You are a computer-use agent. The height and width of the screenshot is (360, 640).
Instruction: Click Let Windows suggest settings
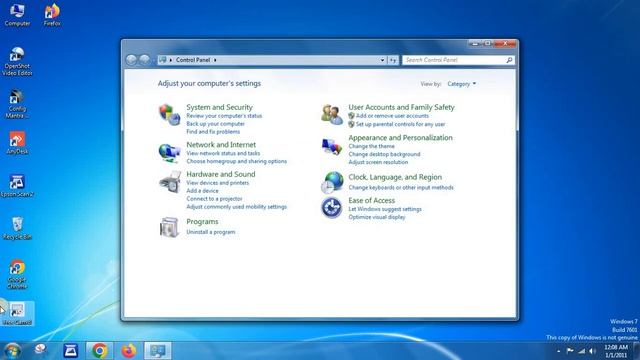(x=385, y=209)
